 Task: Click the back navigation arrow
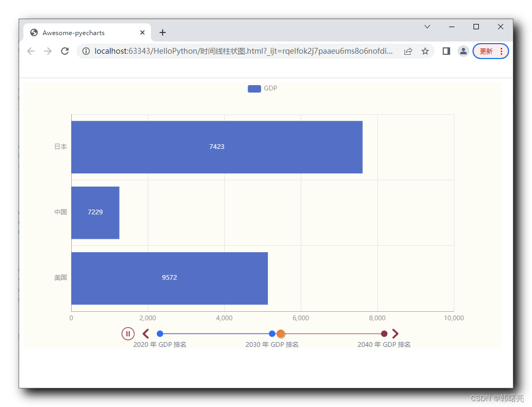click(31, 51)
